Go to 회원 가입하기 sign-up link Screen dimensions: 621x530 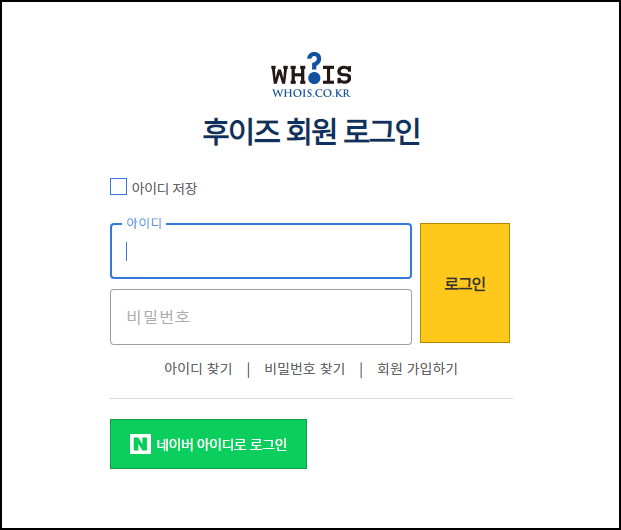point(417,369)
